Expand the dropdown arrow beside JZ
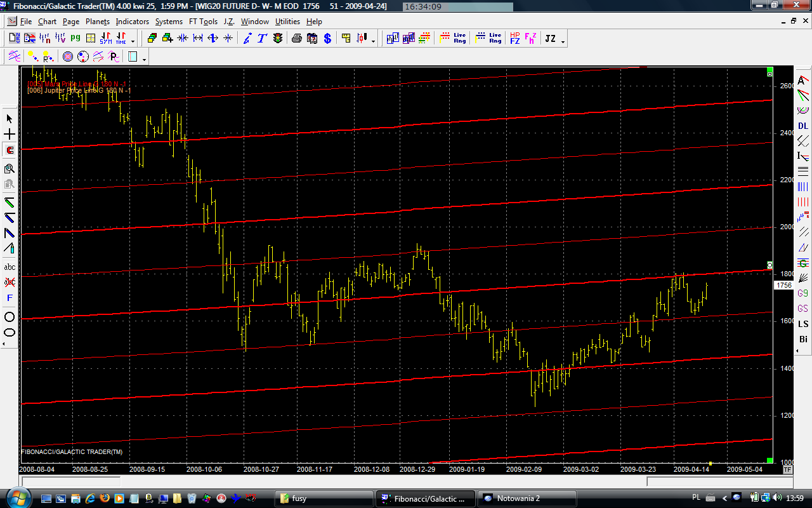 coord(563,41)
